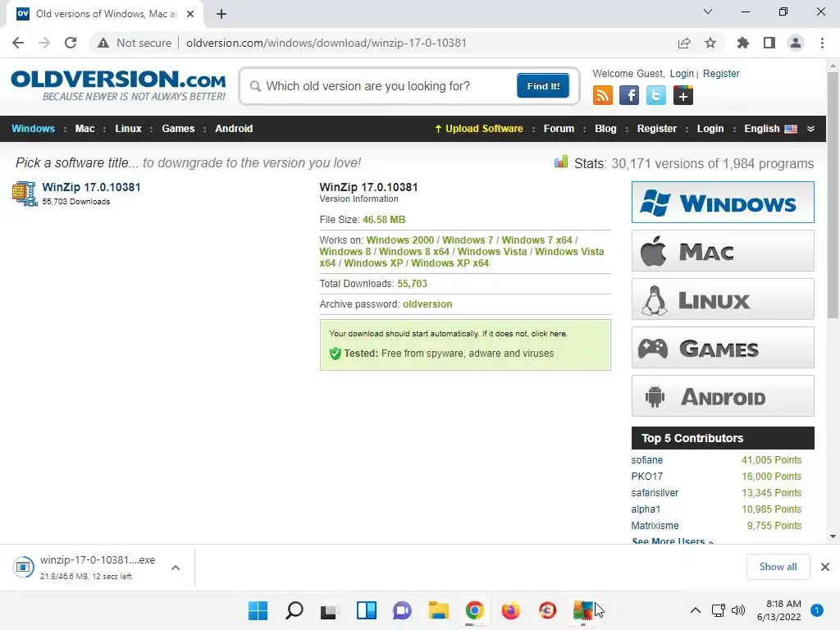Viewport: 840px width, 630px height.
Task: Click Upload Software link
Action: (x=479, y=129)
